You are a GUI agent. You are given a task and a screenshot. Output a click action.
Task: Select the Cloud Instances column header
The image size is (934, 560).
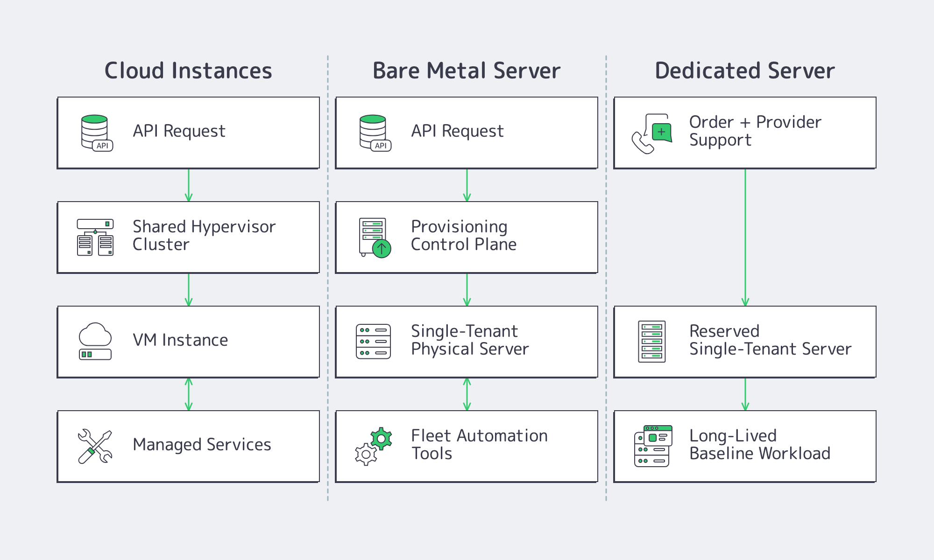pyautogui.click(x=189, y=70)
